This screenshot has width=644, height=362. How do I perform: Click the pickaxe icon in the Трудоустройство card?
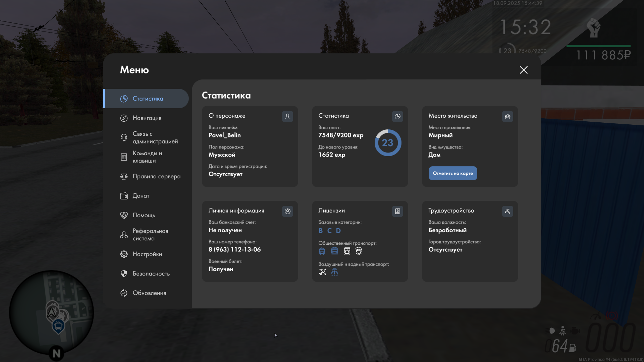tap(507, 211)
